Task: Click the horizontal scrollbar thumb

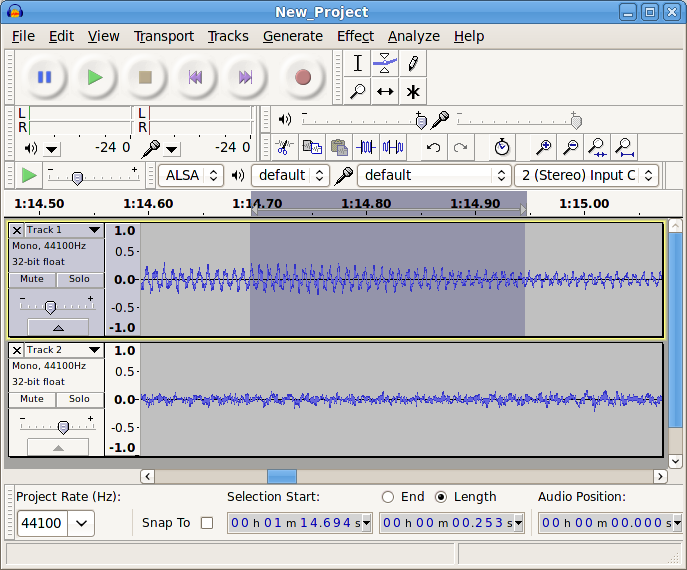Action: pos(282,476)
